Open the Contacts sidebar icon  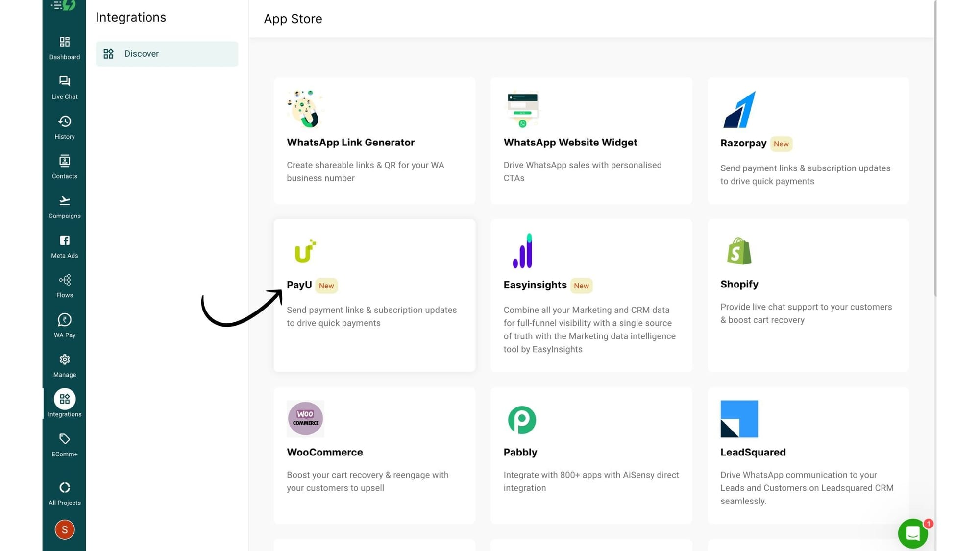pyautogui.click(x=64, y=167)
